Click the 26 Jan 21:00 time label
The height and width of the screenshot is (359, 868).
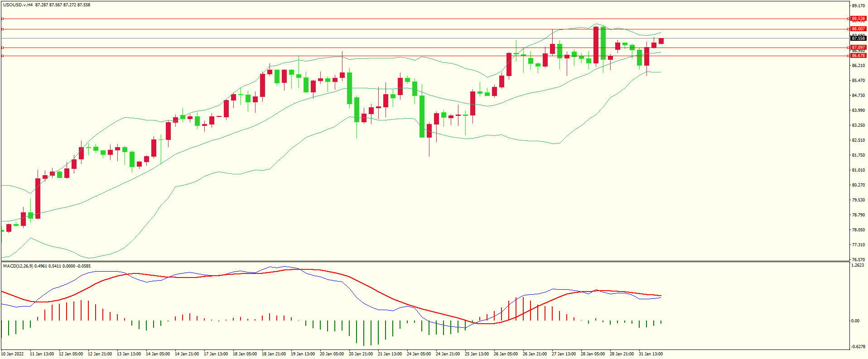pos(535,354)
